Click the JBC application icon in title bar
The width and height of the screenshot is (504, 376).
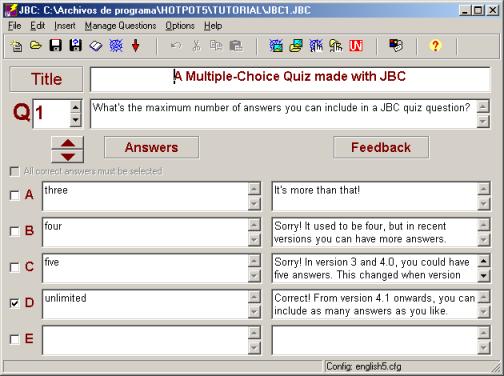[x=12, y=10]
